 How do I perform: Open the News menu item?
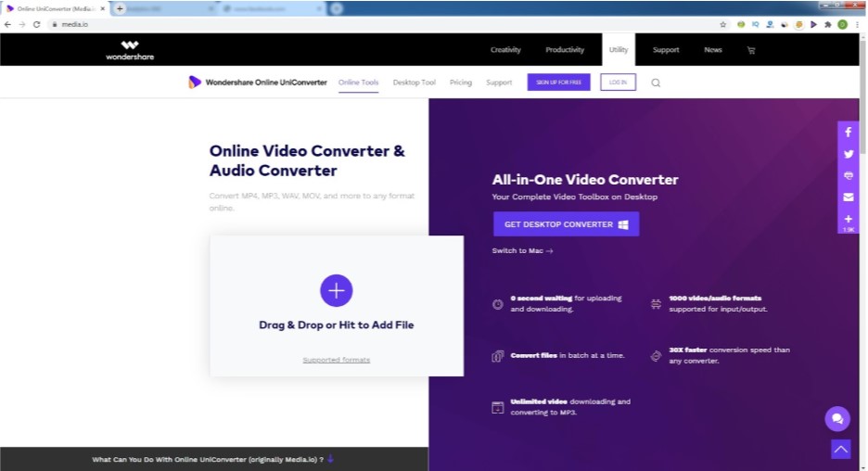pos(713,50)
